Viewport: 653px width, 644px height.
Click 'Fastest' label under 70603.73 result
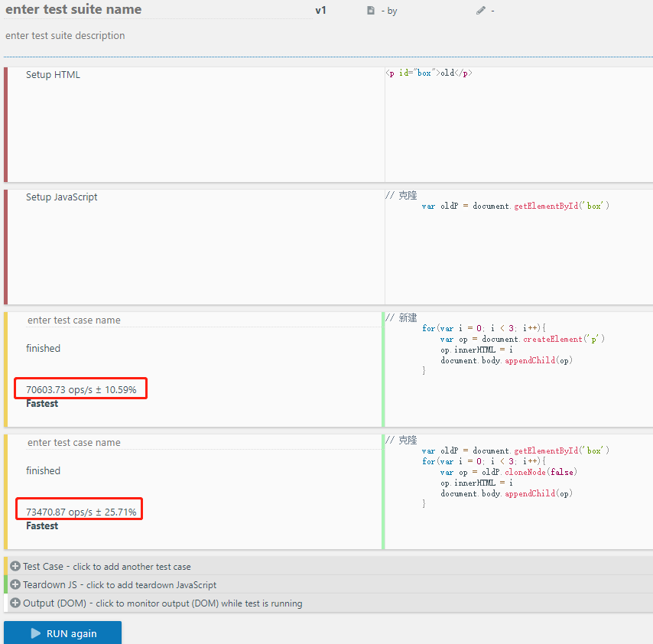(x=42, y=403)
